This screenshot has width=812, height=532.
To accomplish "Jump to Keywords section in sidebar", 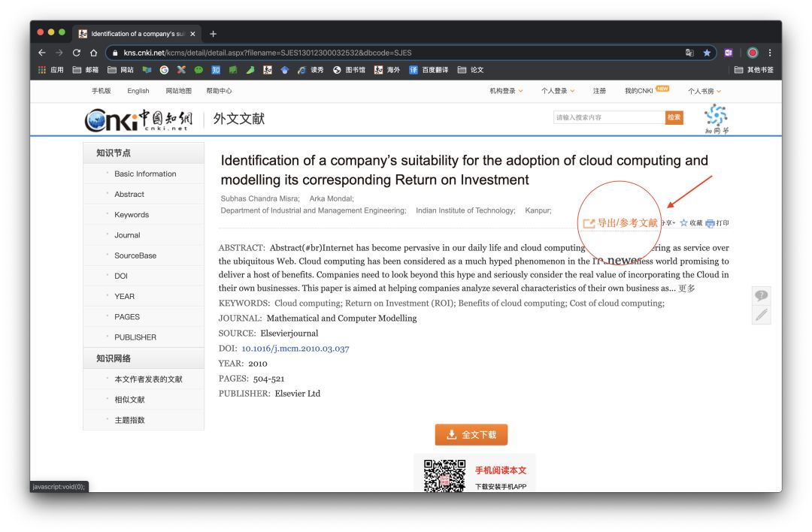I will (132, 215).
